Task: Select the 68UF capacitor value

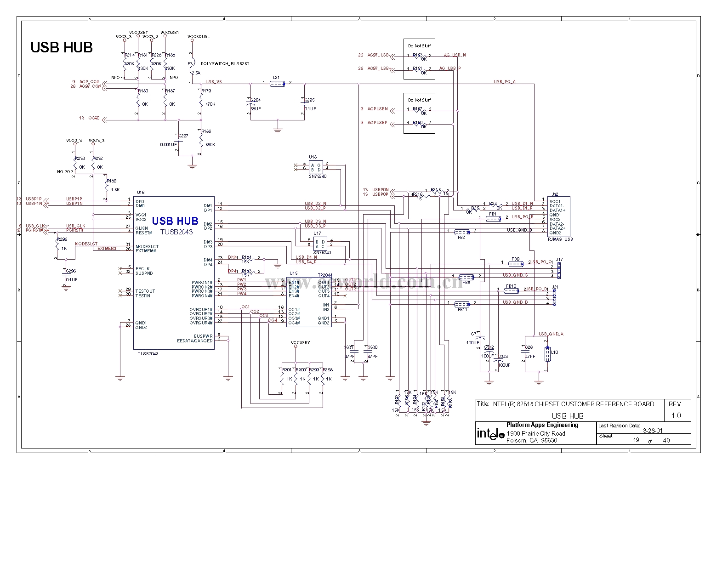Action: (256, 109)
